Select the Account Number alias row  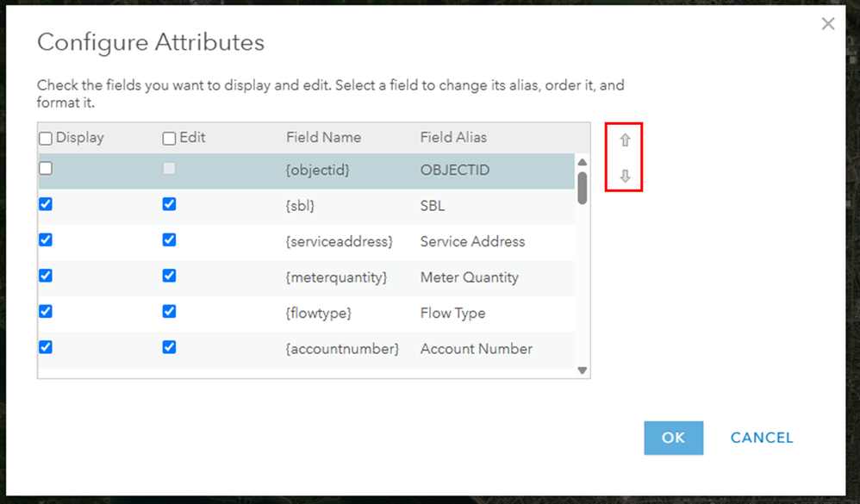[476, 349]
